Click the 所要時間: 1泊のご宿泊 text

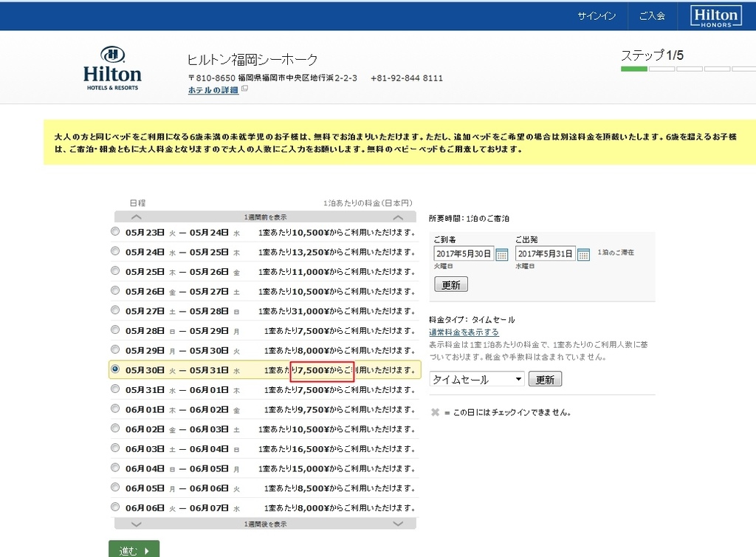469,219
